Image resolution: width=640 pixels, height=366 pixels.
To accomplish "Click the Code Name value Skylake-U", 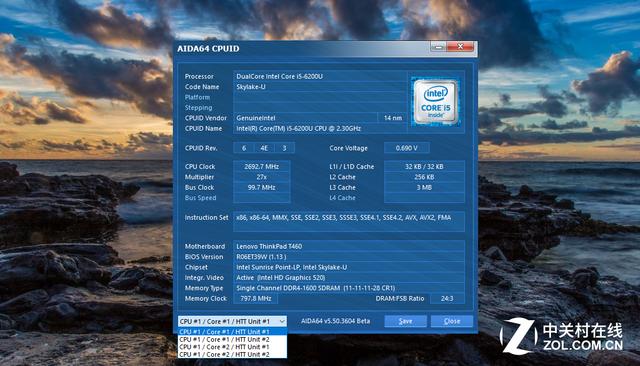I will (320, 87).
